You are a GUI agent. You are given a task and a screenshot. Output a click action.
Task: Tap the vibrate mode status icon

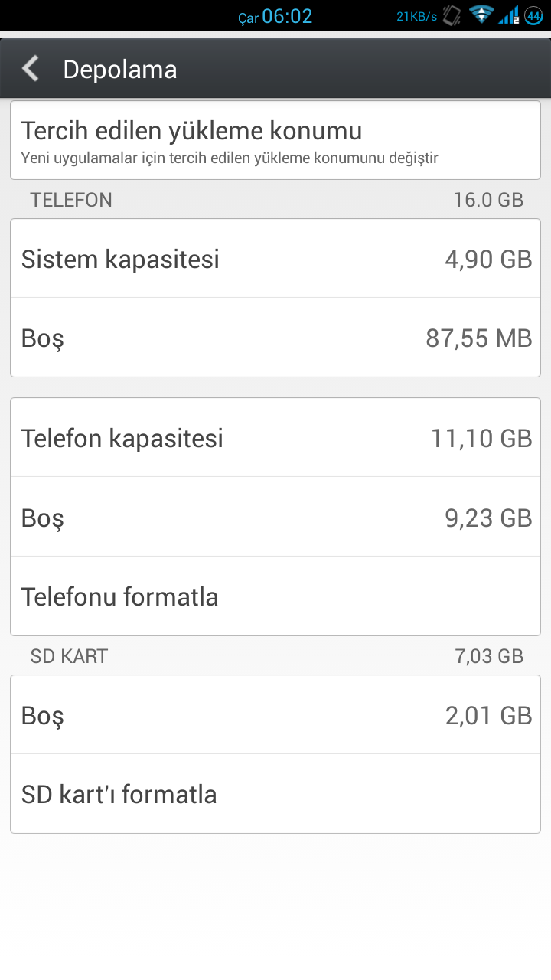click(452, 15)
